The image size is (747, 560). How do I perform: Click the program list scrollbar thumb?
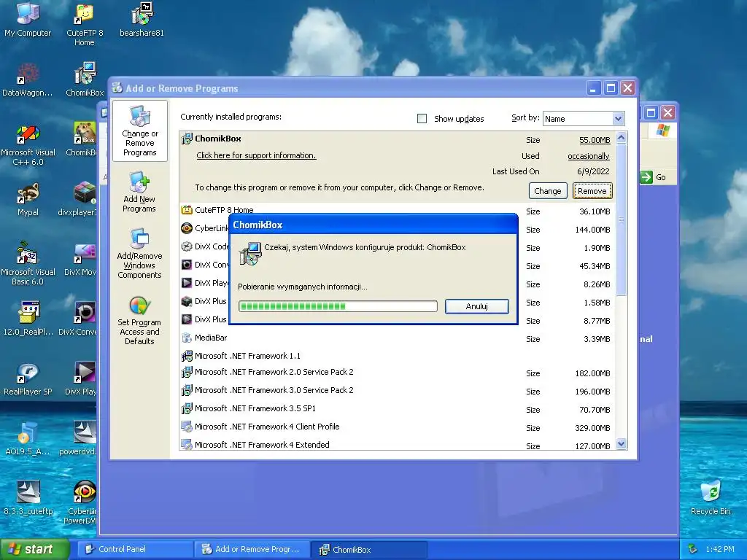click(621, 219)
